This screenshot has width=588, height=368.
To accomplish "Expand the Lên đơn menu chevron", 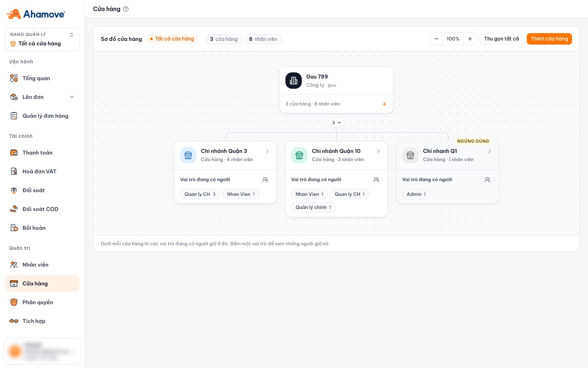I will pyautogui.click(x=72, y=97).
